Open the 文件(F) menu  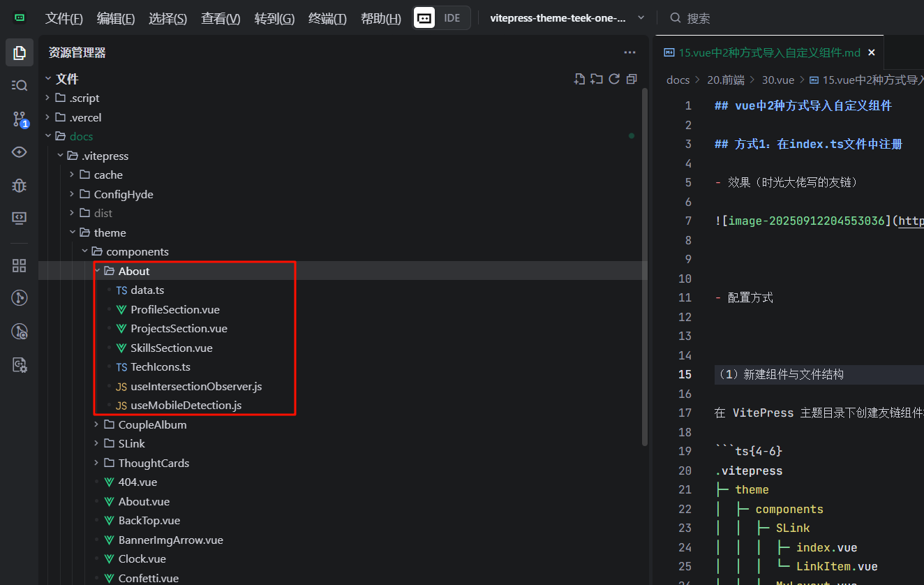[x=64, y=19]
